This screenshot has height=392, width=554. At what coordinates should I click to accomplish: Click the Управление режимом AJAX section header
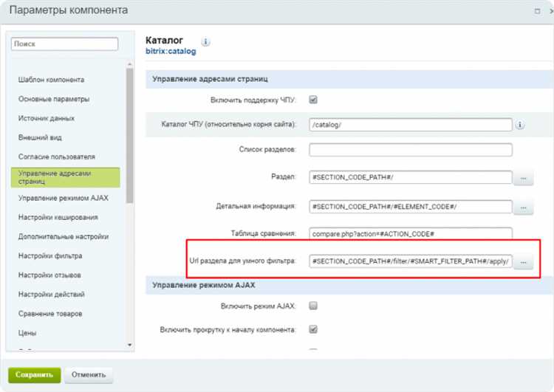[349, 286]
